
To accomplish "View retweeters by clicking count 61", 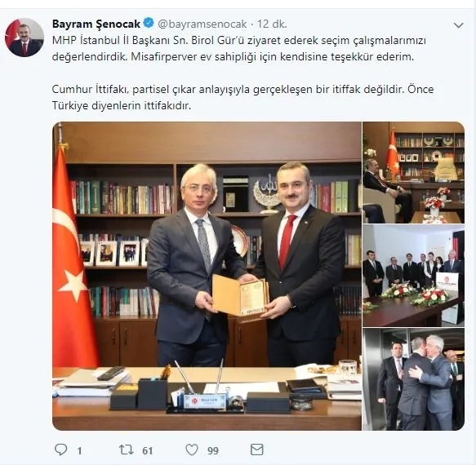I will (147, 451).
